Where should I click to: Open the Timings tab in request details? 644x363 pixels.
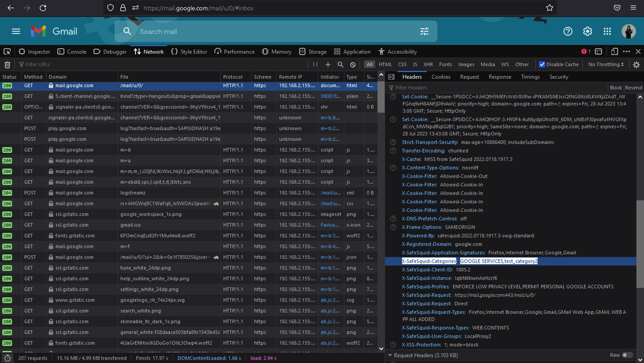click(530, 77)
